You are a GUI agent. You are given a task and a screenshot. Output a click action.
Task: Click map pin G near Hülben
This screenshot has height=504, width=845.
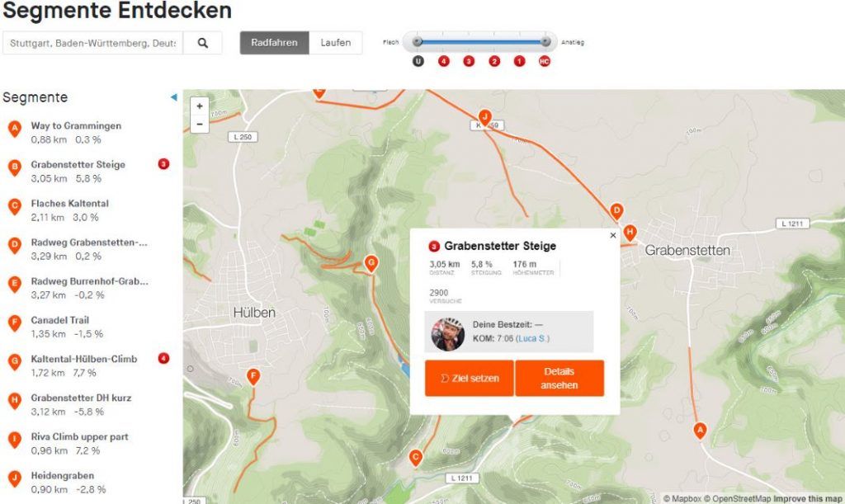[x=371, y=263]
